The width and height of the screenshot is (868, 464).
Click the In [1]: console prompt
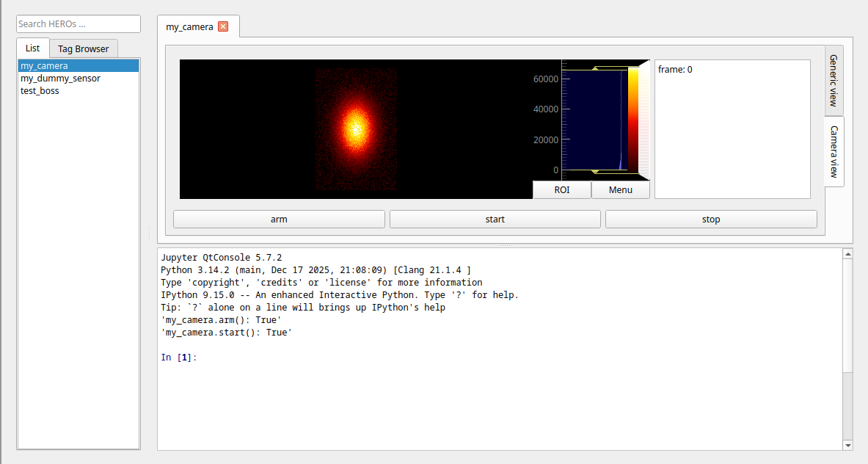179,357
